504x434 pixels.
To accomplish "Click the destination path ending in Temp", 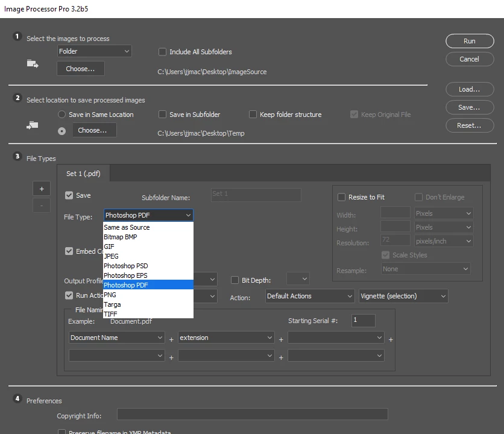I will click(201, 133).
